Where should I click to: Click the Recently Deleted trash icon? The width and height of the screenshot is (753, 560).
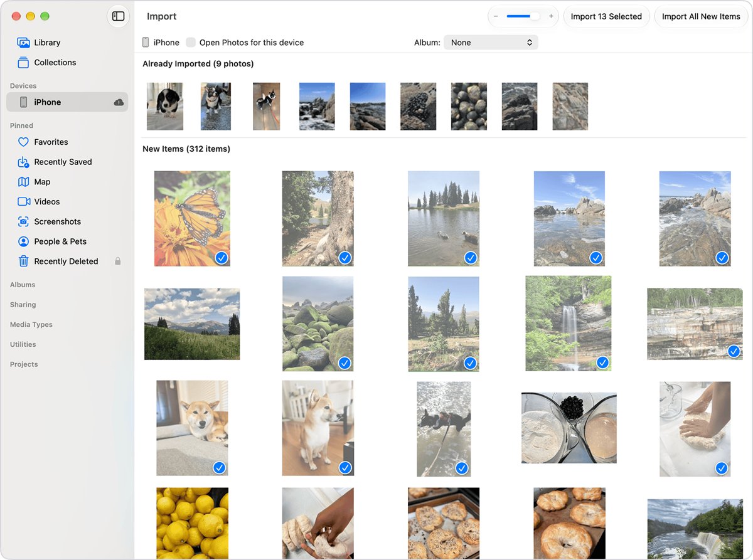23,262
